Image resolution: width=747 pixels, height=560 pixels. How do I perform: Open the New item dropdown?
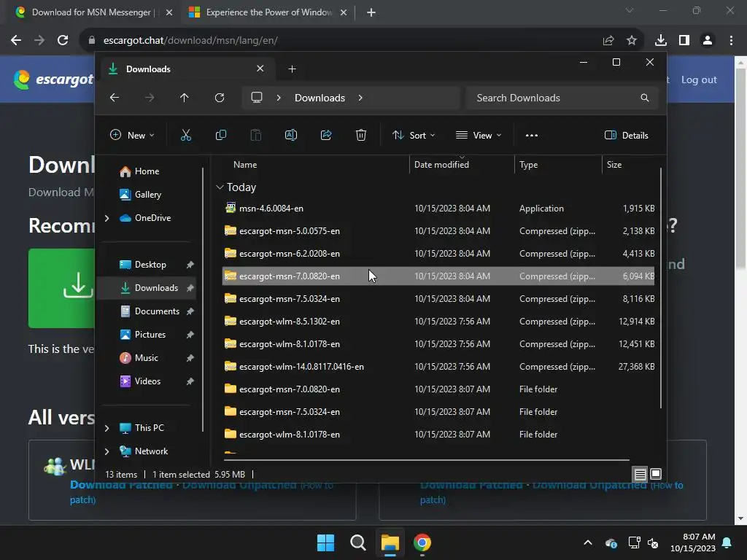[x=132, y=135]
